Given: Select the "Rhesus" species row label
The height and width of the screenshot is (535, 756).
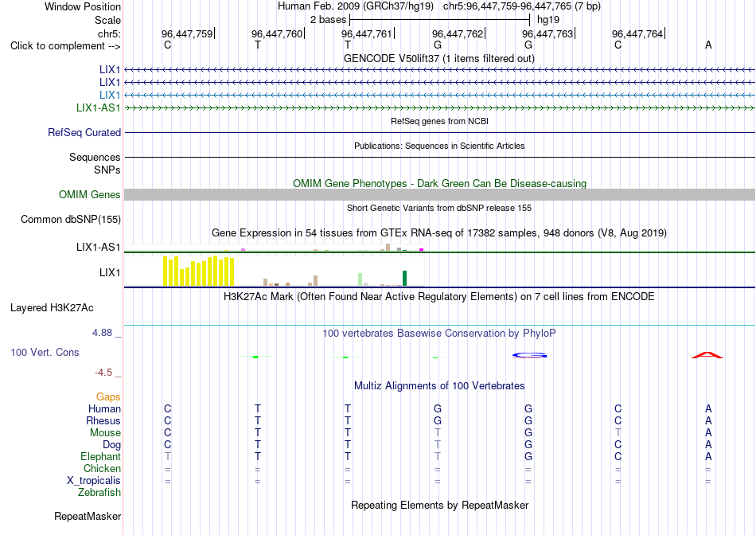Looking at the screenshot, I should [103, 420].
